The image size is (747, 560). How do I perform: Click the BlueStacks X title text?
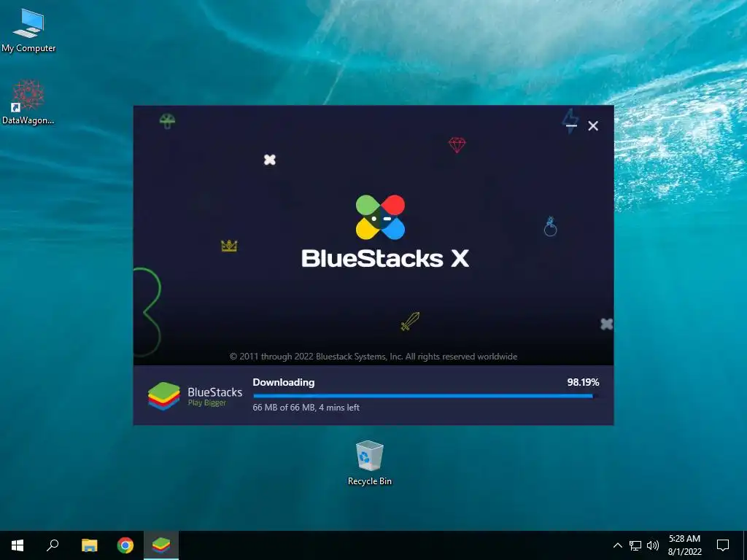(x=385, y=259)
